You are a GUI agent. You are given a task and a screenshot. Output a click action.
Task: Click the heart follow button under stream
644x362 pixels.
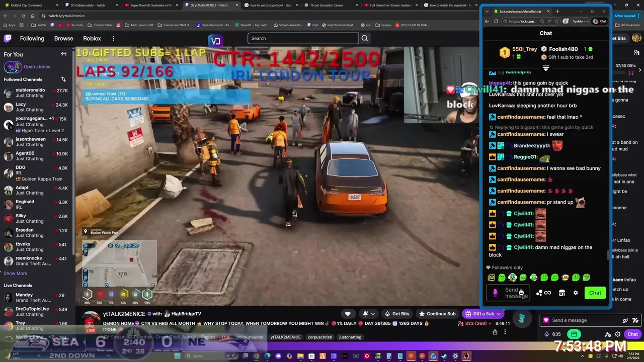348,314
